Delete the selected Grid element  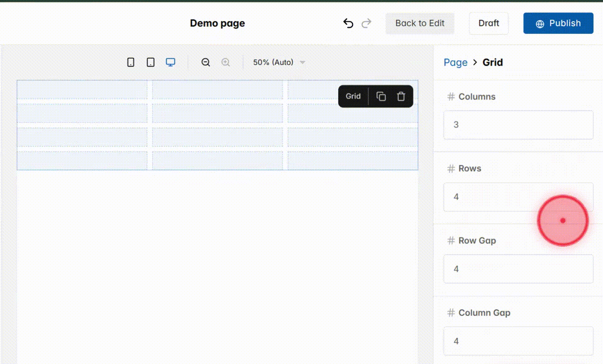coord(401,96)
